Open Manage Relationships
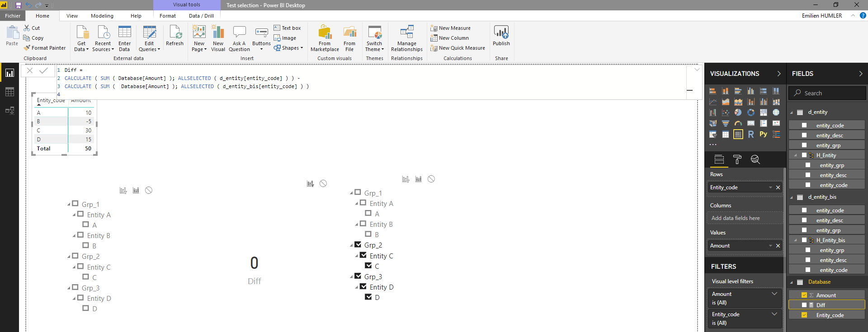This screenshot has width=868, height=332. (x=407, y=38)
